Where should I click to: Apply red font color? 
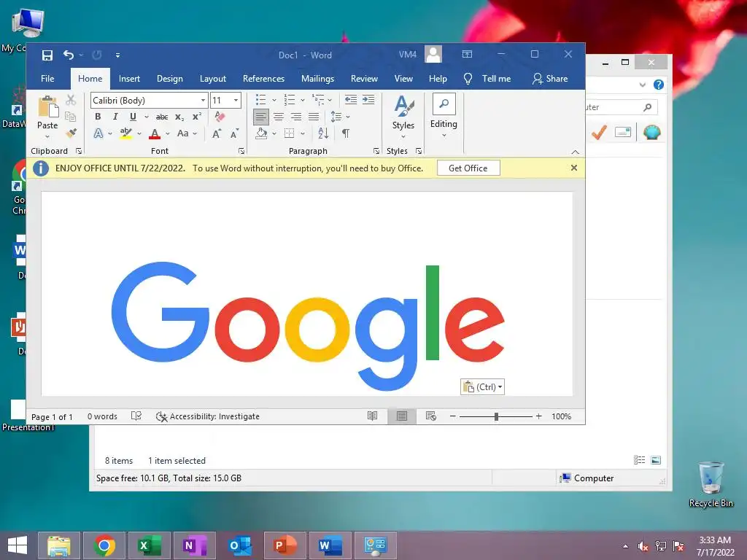point(155,134)
